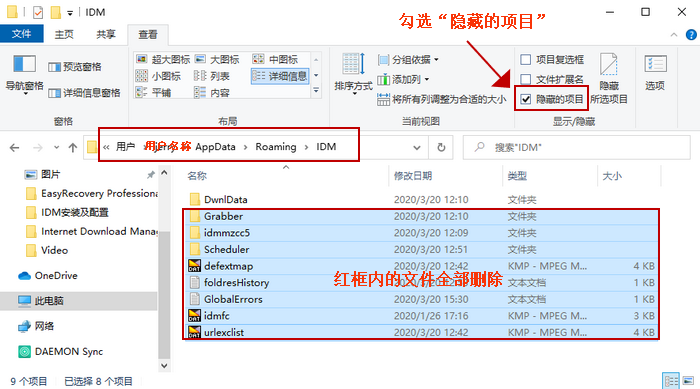Expand the layout gallery more arrow
This screenshot has width=700, height=389.
(316, 91)
